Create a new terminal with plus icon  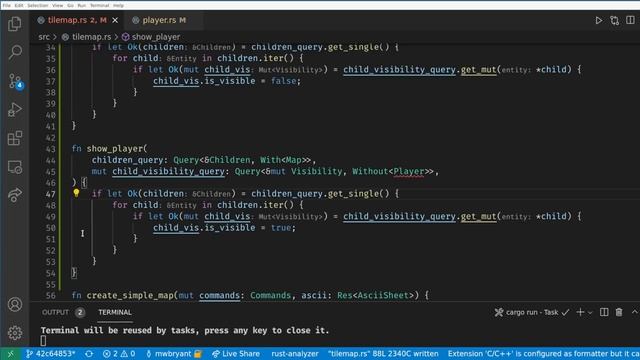click(580, 312)
